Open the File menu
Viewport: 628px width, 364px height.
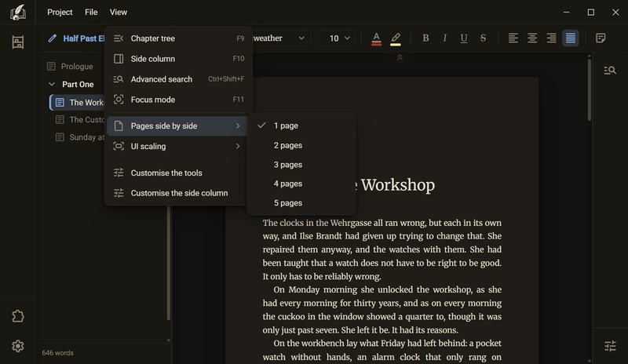[91, 13]
